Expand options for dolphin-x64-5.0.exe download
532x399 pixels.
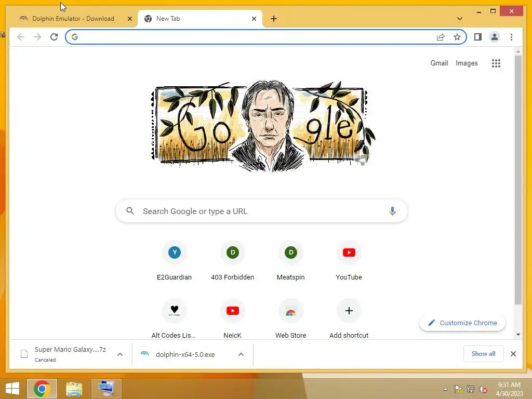coord(241,354)
